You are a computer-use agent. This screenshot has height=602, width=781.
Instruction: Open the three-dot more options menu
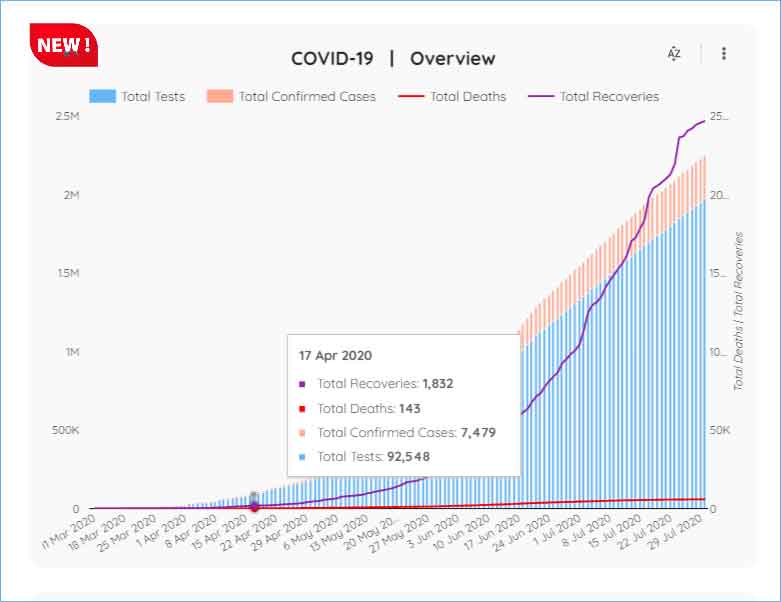click(724, 54)
